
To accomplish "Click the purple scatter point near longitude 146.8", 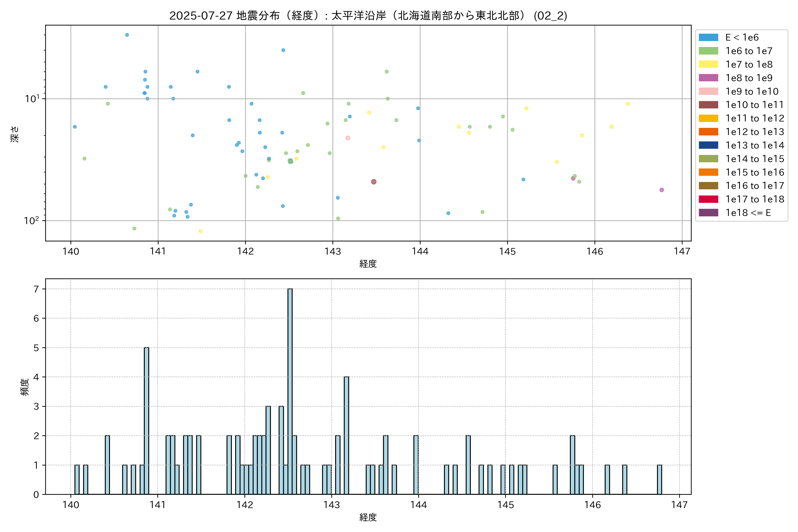I will (662, 190).
